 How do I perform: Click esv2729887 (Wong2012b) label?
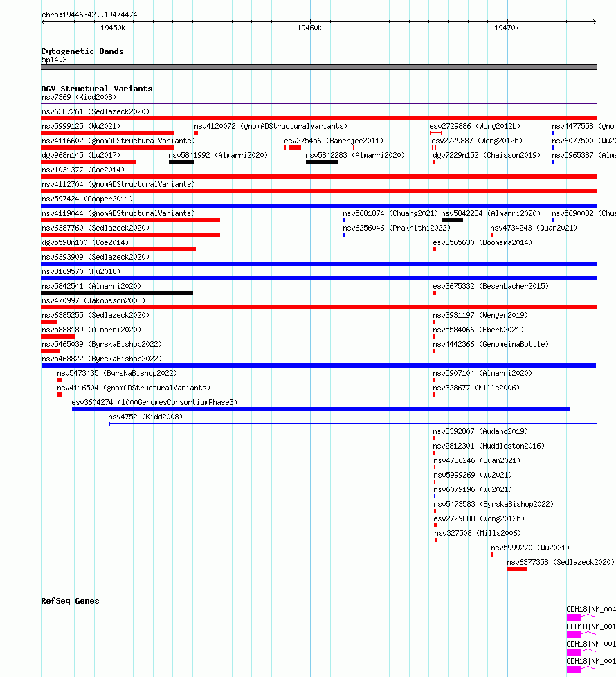click(x=477, y=141)
